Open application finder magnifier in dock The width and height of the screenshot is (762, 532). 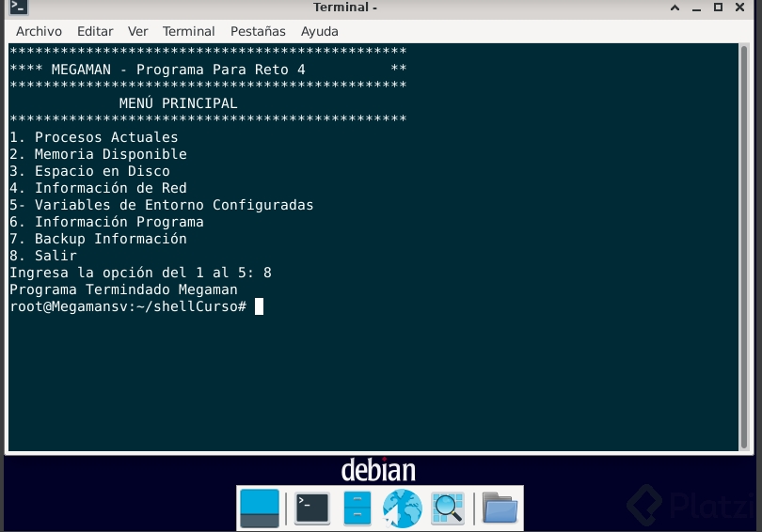pyautogui.click(x=448, y=509)
